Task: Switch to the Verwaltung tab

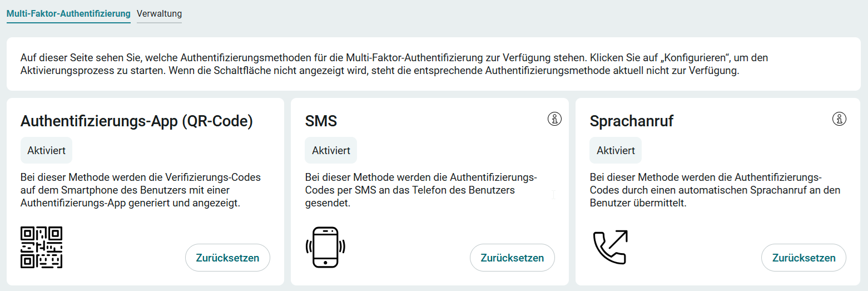Action: (x=159, y=13)
